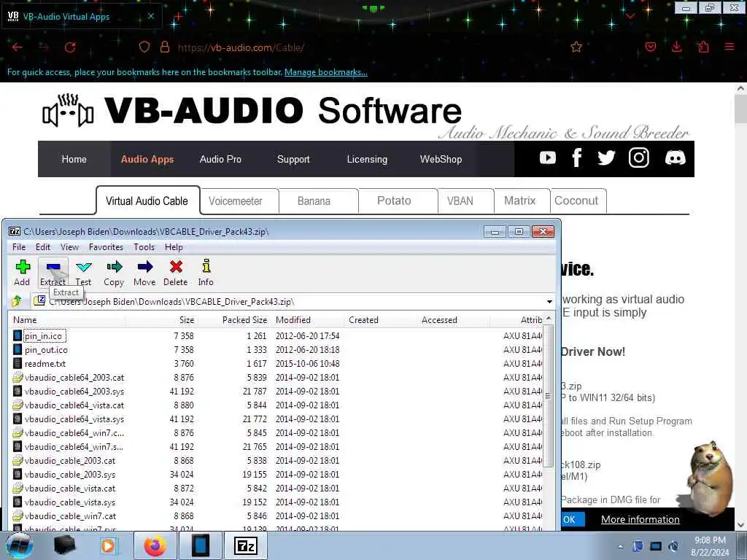This screenshot has height=560, width=747.
Task: Sort files by Modified column
Action: [307, 320]
